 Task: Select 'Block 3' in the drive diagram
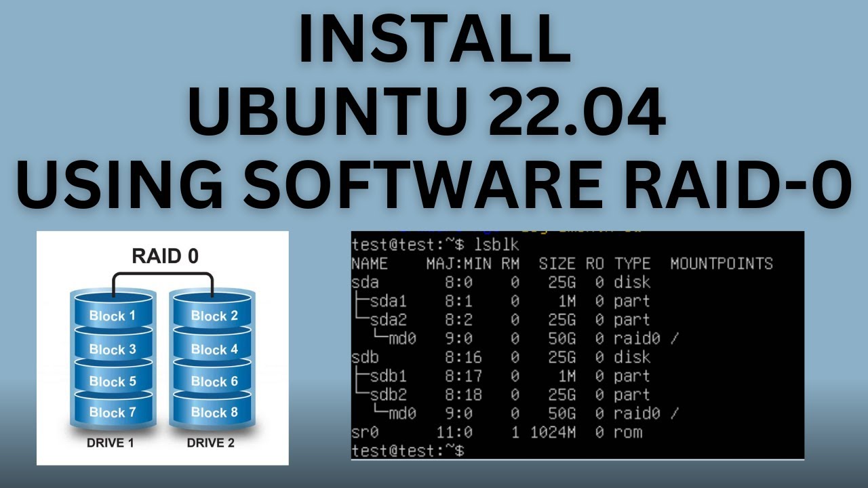(112, 350)
